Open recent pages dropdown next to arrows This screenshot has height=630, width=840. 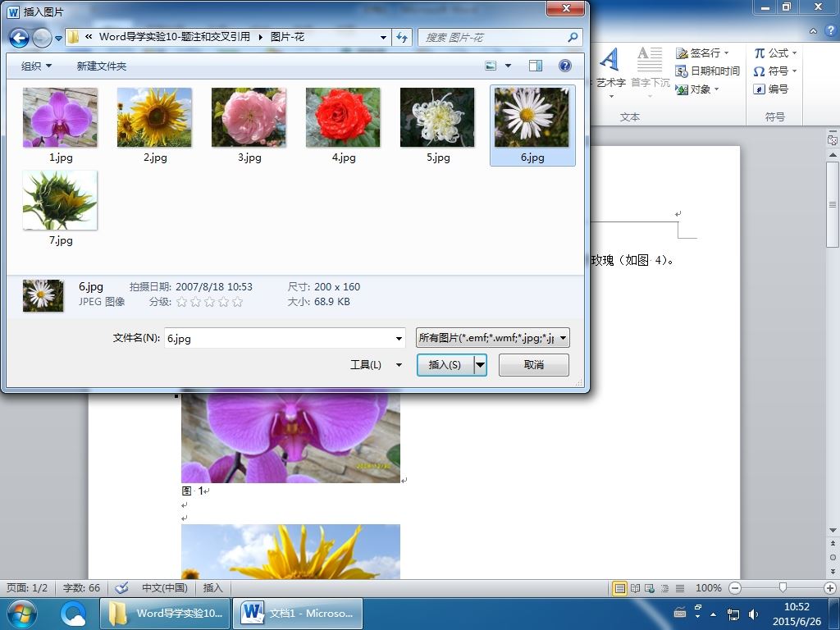click(58, 38)
